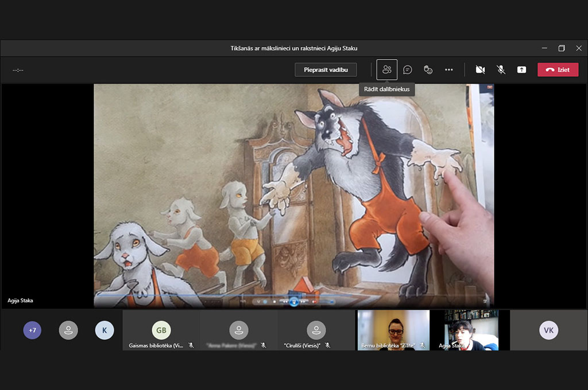Open the meeting chat conversation

(408, 69)
